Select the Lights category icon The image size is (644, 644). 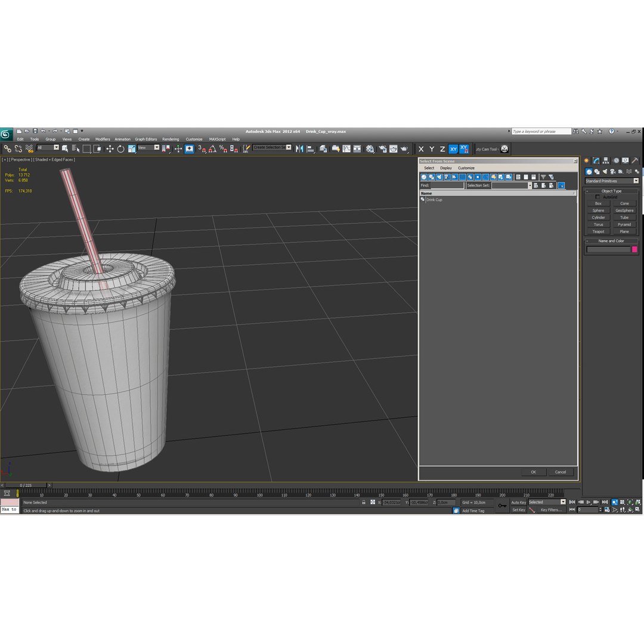point(605,172)
